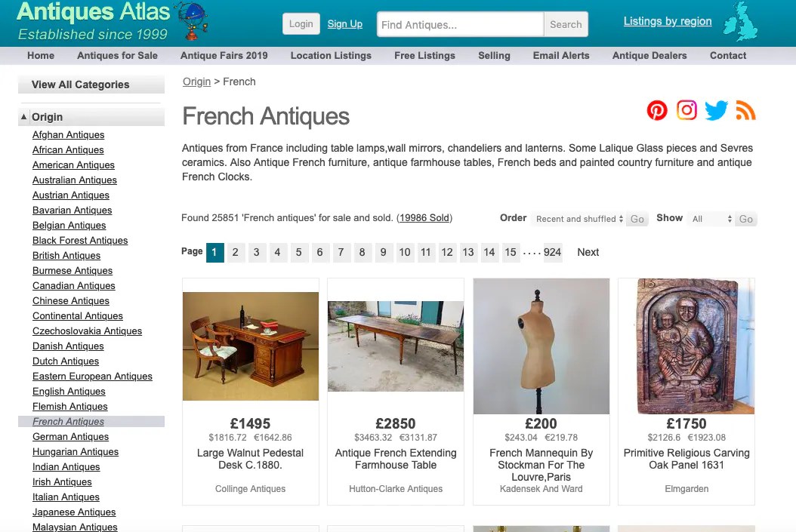The width and height of the screenshot is (796, 532).
Task: Go to the Antique Dealers page
Action: point(649,55)
